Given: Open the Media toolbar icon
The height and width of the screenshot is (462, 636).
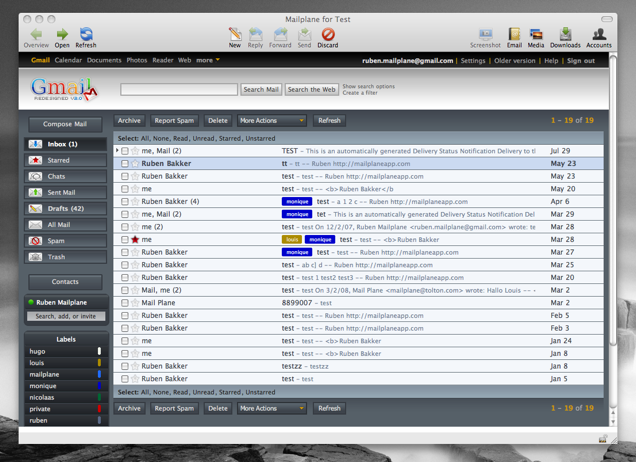Looking at the screenshot, I should pos(536,34).
